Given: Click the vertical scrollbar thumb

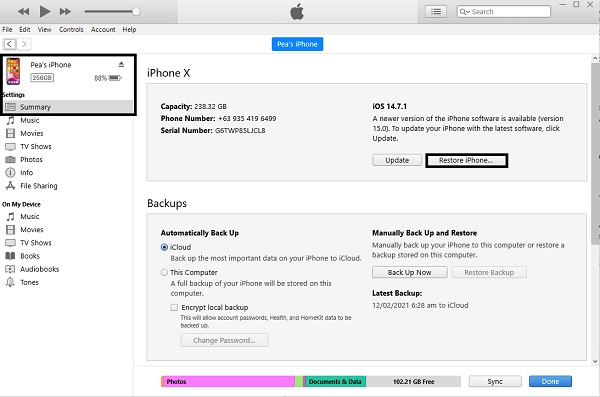Looking at the screenshot, I should click(x=595, y=154).
